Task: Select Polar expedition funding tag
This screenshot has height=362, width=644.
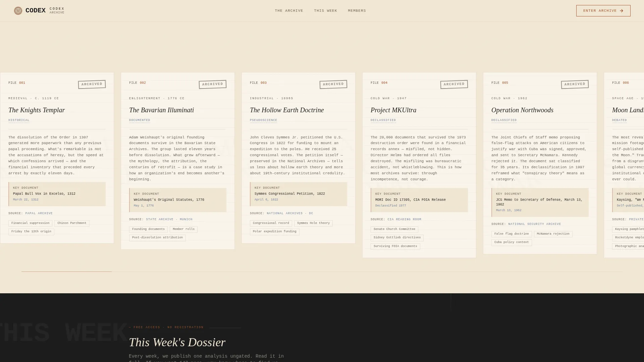Action: pos(274,232)
